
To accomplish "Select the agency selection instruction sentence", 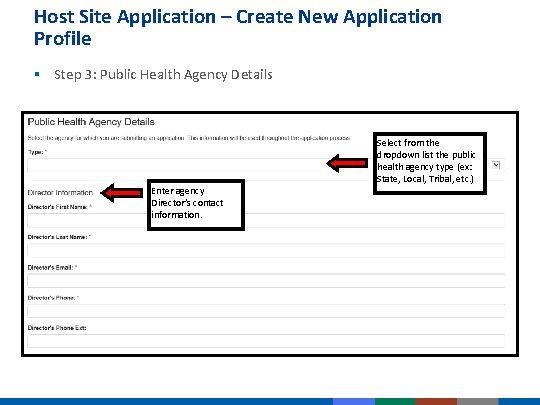I will [189, 138].
